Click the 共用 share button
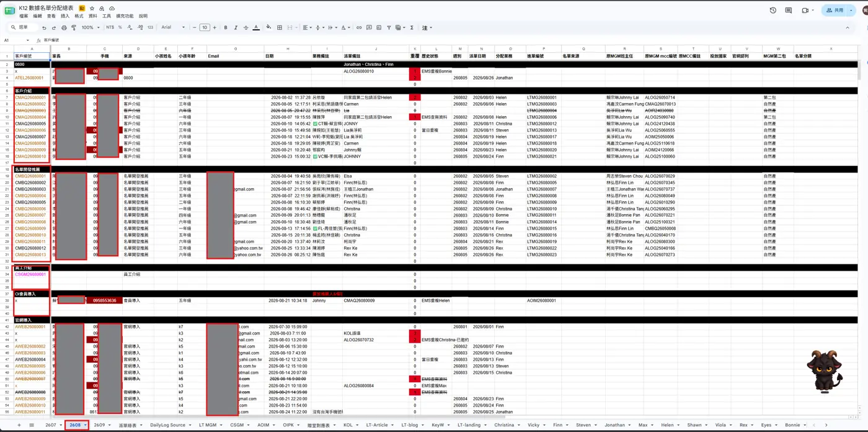 835,11
